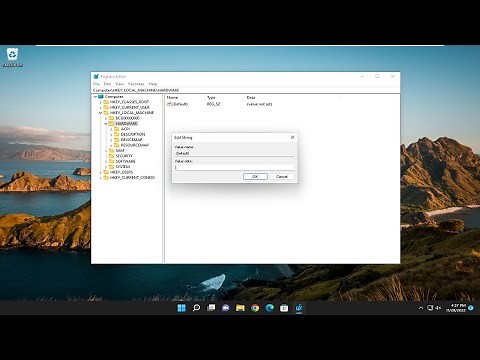
Task: Open the Windows Start menu
Action: tap(181, 308)
